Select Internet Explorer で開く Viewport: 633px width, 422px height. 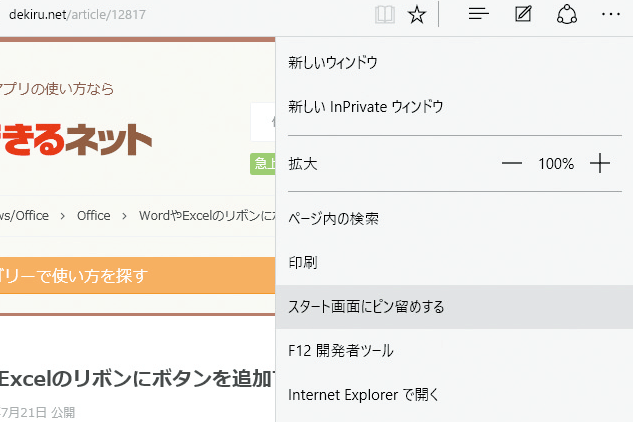454,395
